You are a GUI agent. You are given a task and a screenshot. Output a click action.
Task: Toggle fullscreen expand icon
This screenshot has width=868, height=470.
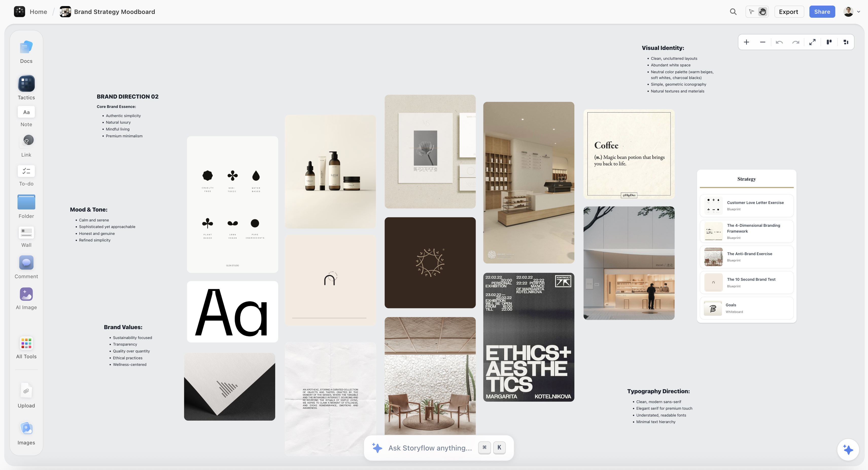pos(812,42)
